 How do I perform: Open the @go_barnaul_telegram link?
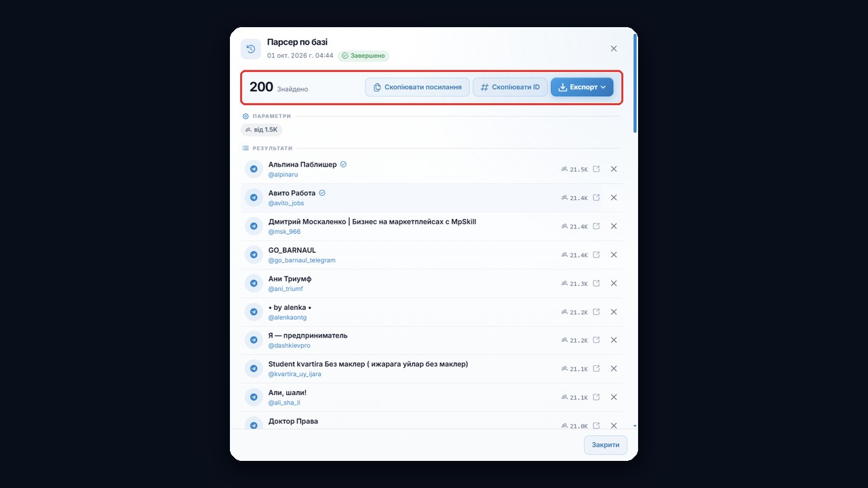pos(302,260)
